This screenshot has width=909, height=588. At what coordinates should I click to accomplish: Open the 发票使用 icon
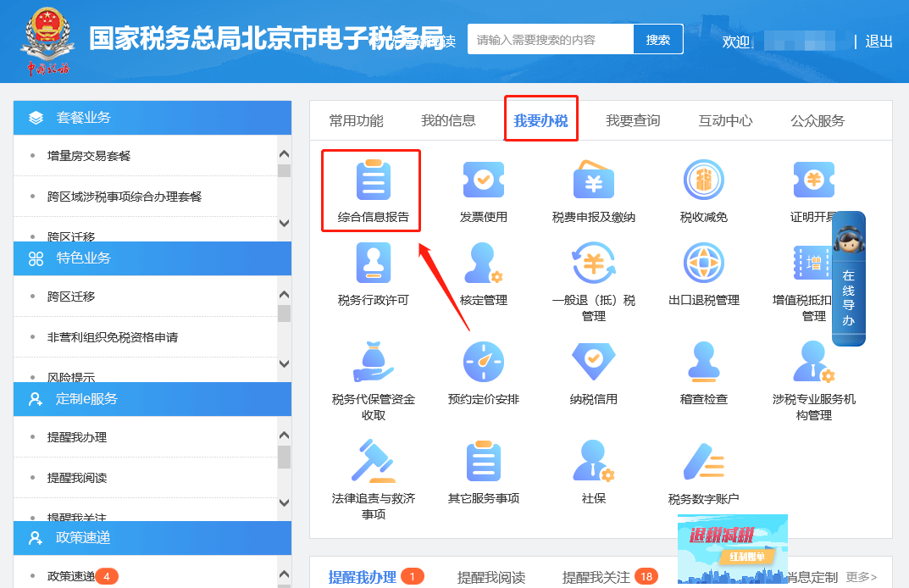tap(484, 180)
